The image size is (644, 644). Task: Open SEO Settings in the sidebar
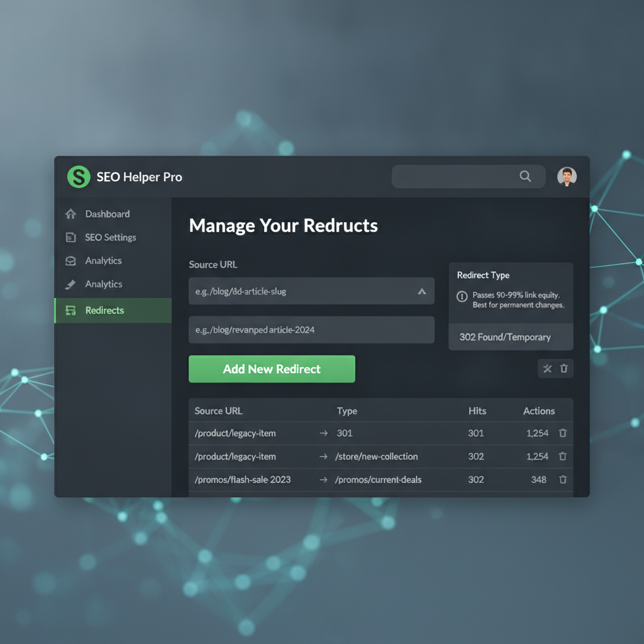[x=111, y=237]
